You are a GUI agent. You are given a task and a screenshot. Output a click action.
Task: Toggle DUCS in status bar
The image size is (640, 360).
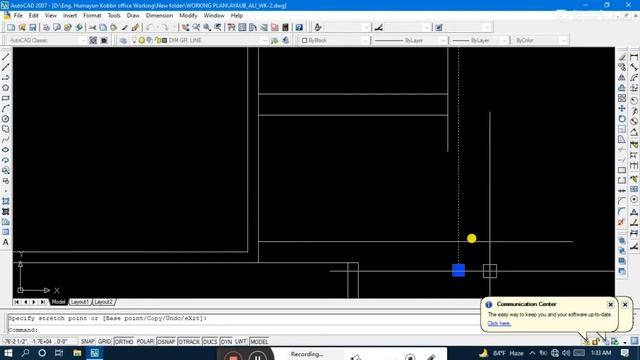(210, 342)
